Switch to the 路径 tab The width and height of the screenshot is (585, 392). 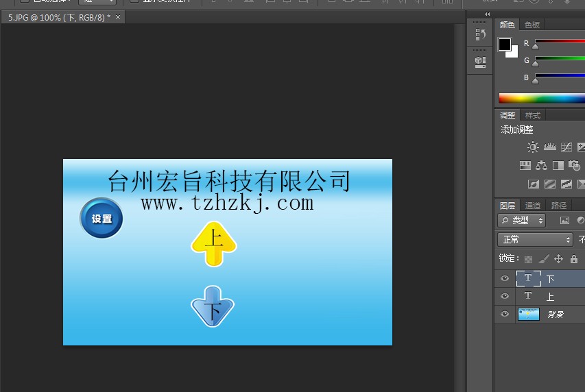click(x=559, y=206)
